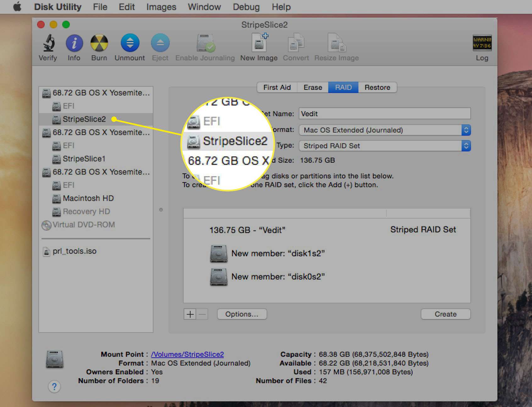
Task: Select the first 68.72 GB Yosemite disk
Action: coord(96,93)
